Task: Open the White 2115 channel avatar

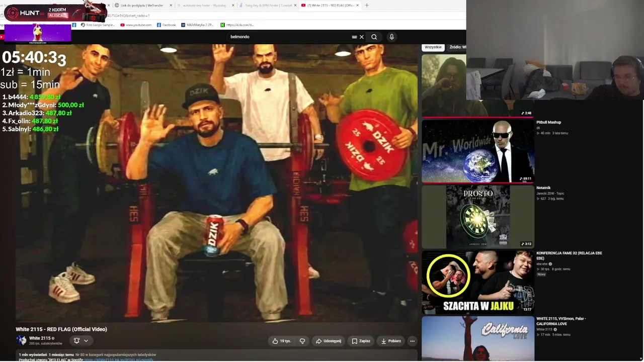Action: point(21,340)
